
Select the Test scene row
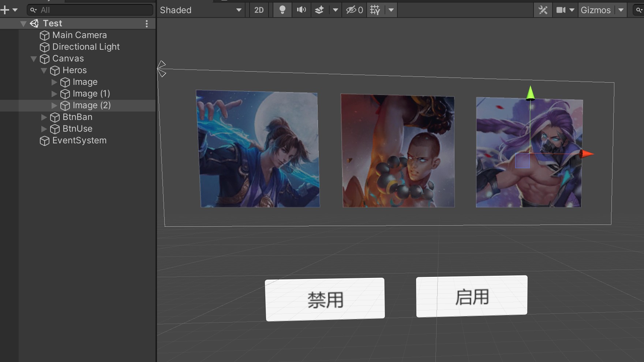click(x=78, y=24)
